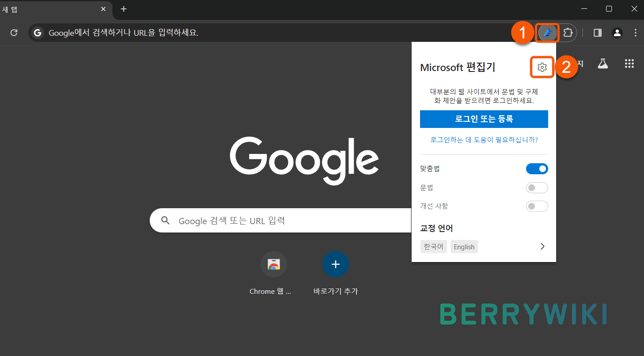Select the English language tag
This screenshot has height=356, width=644.
[x=464, y=247]
